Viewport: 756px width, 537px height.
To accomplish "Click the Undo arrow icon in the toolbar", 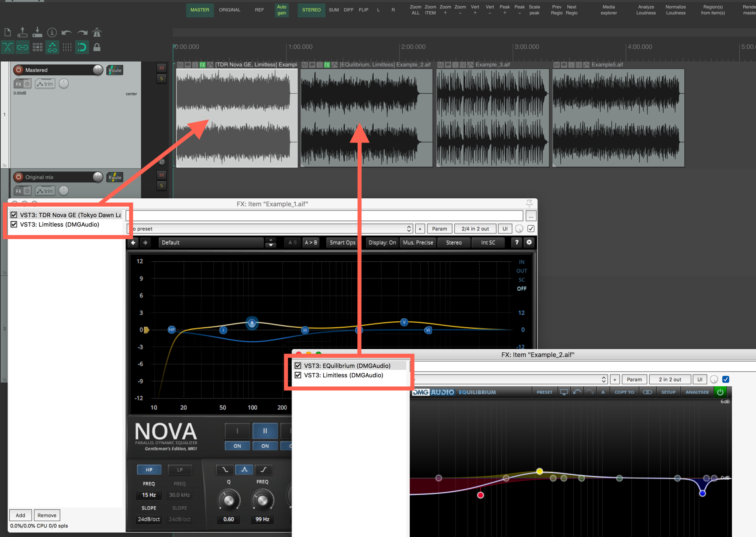I will pyautogui.click(x=67, y=32).
